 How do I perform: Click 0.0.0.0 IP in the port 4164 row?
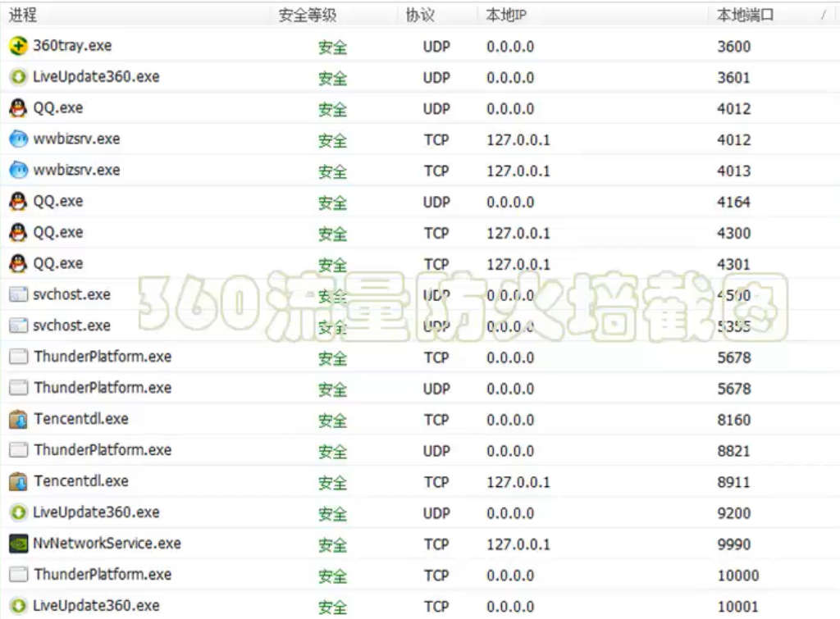point(510,202)
